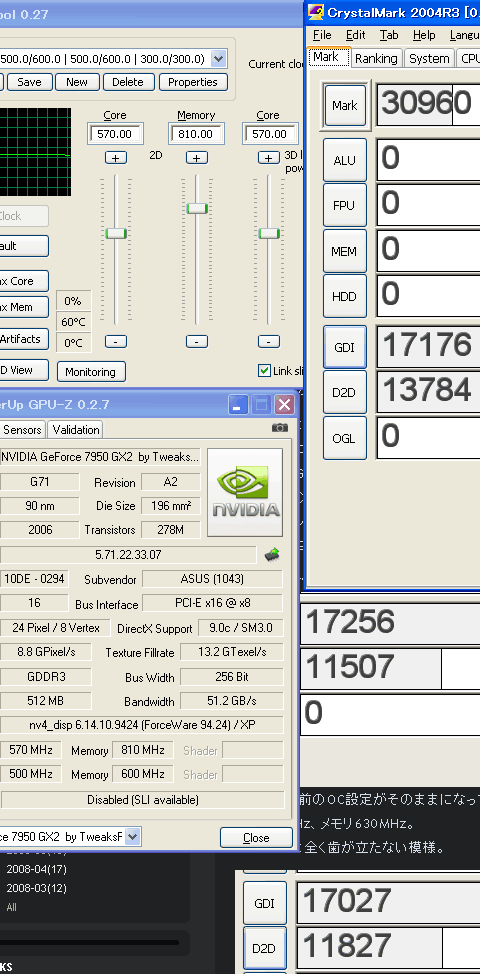Open the GPU selection dropdown at GPU-Z bottom
Viewport: 480px width, 974px height.
[132, 837]
